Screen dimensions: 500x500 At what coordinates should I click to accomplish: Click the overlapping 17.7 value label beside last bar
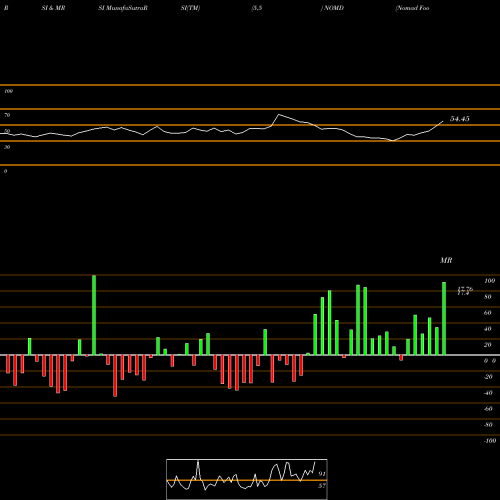(x=465, y=291)
